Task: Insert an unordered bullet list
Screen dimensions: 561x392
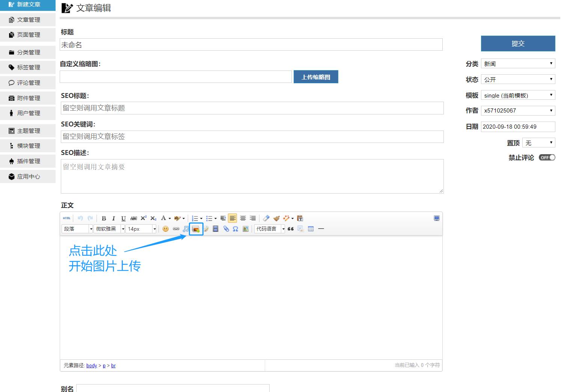Action: [x=209, y=218]
